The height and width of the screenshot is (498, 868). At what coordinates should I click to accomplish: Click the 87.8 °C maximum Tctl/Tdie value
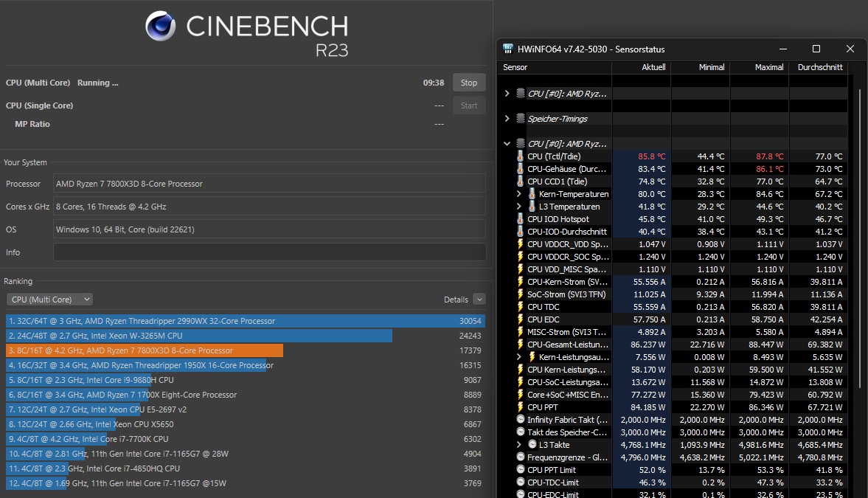(769, 156)
